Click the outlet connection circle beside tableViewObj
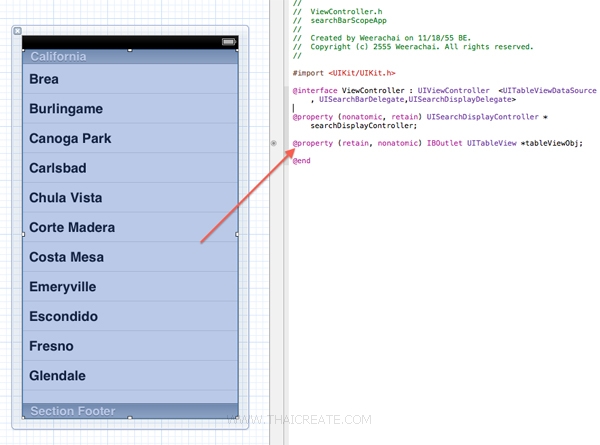Screen dimensions: 600x445 (274, 143)
